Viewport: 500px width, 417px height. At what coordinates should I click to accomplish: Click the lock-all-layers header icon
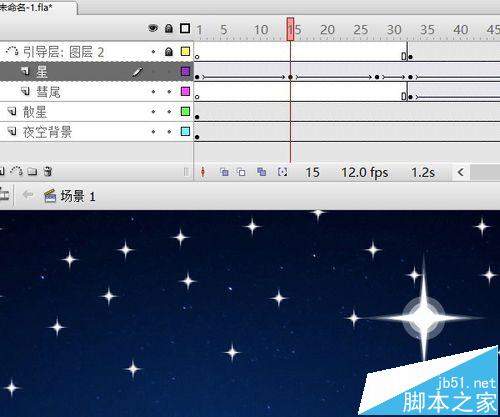(x=169, y=28)
